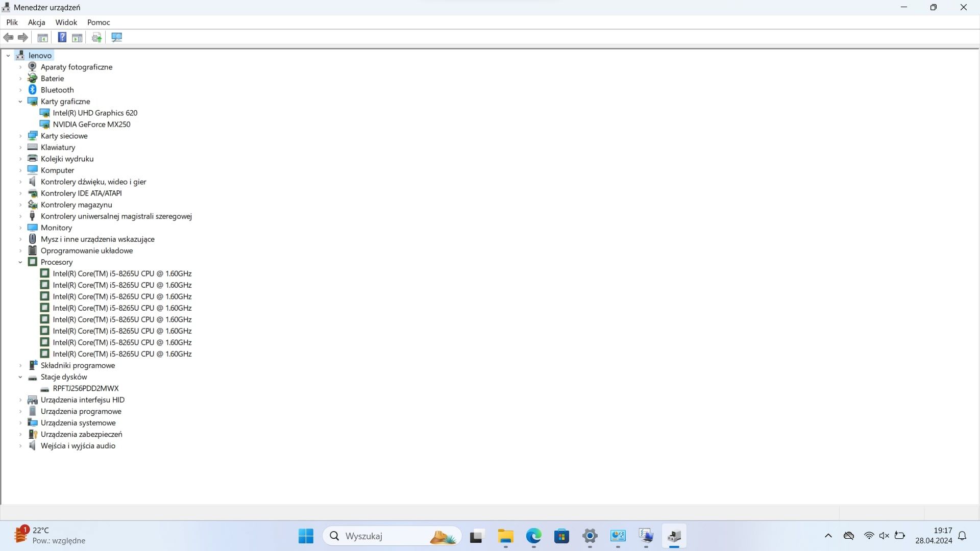Expand the Bluetooth category arrow

pos(20,90)
